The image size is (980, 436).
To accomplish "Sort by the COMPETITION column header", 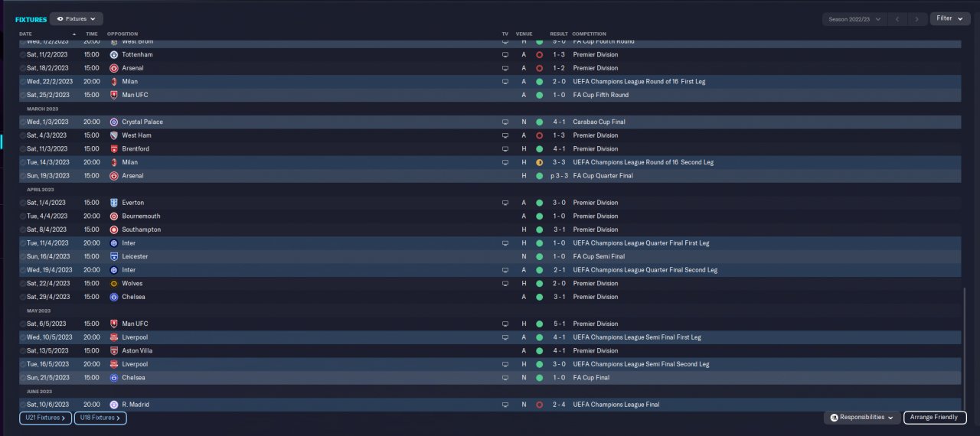I will (x=589, y=34).
